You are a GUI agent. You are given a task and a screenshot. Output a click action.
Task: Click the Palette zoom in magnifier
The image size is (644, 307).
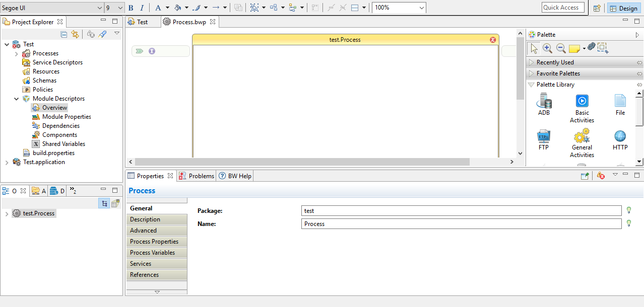[547, 48]
